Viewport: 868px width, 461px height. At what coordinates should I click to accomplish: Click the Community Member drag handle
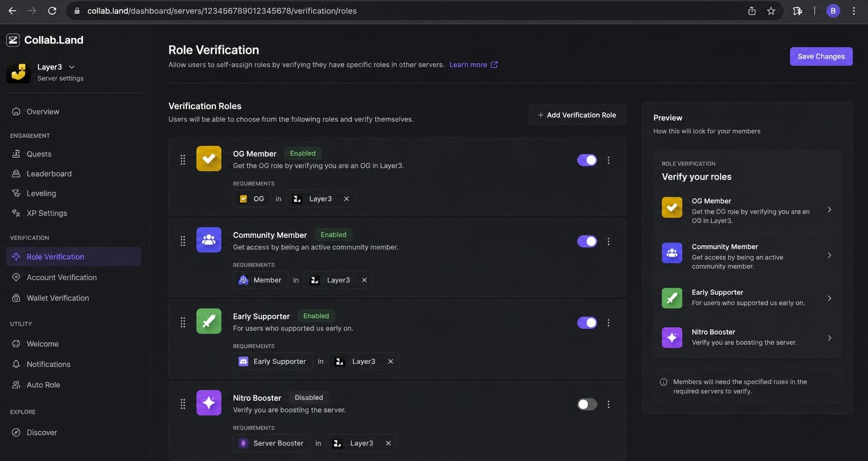pos(183,242)
